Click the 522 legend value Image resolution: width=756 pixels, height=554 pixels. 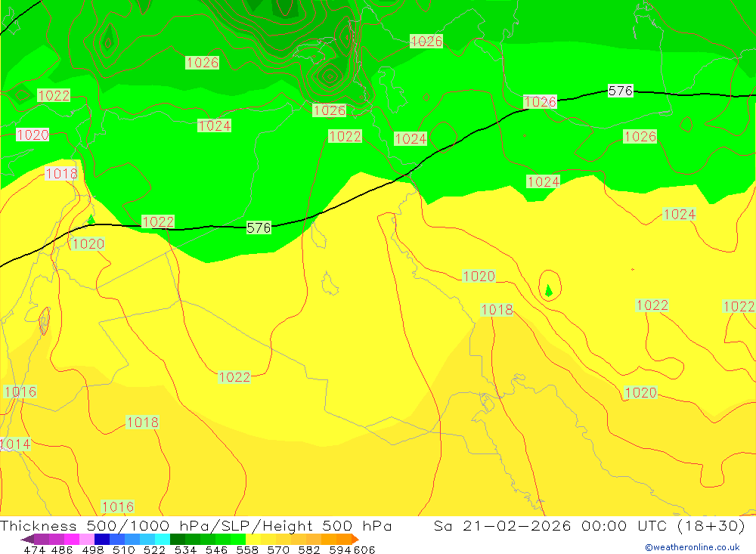(x=154, y=549)
